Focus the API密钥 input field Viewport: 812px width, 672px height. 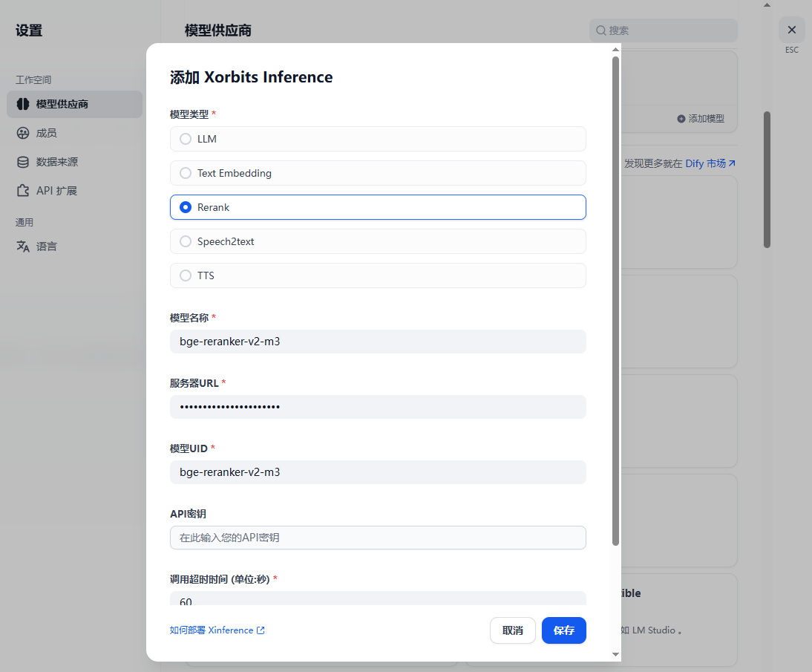point(378,538)
